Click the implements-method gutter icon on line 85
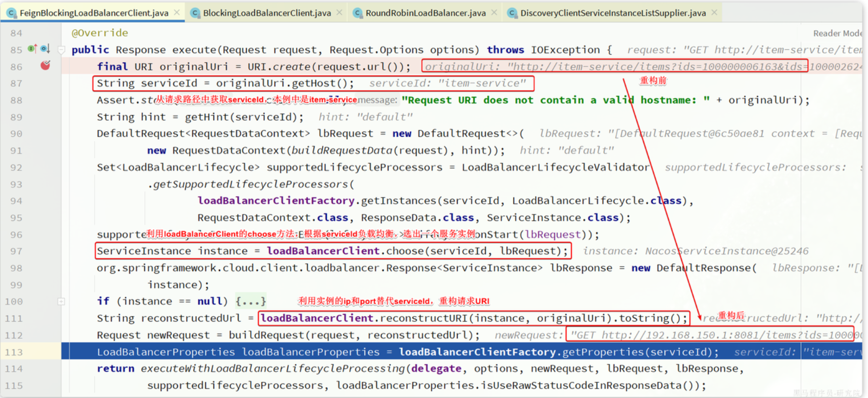 tap(32, 49)
